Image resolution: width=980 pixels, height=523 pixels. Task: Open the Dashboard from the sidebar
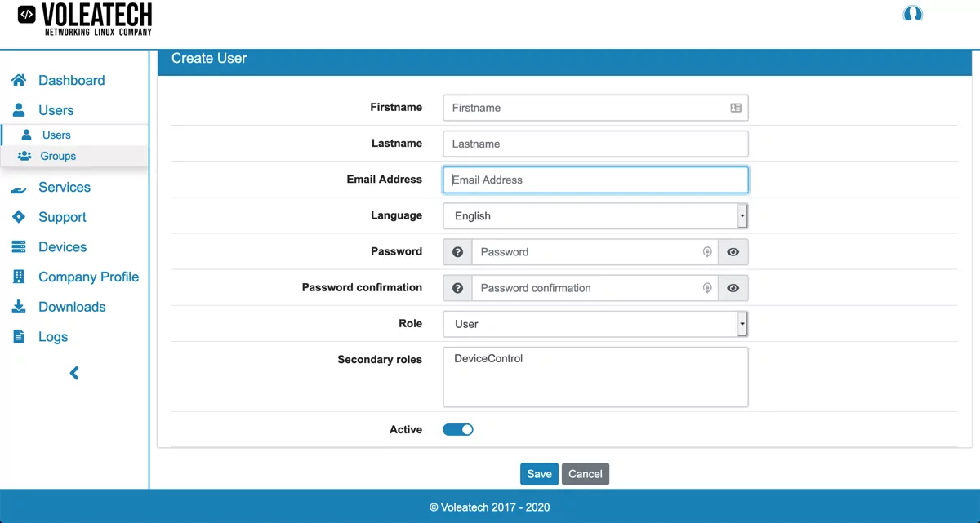[72, 80]
